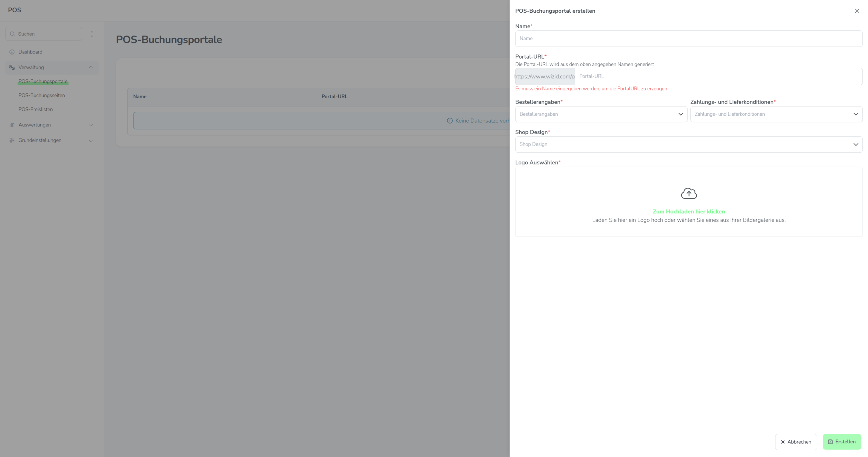The height and width of the screenshot is (457, 868).
Task: Open POS-Preislisten in sidebar
Action: click(35, 110)
